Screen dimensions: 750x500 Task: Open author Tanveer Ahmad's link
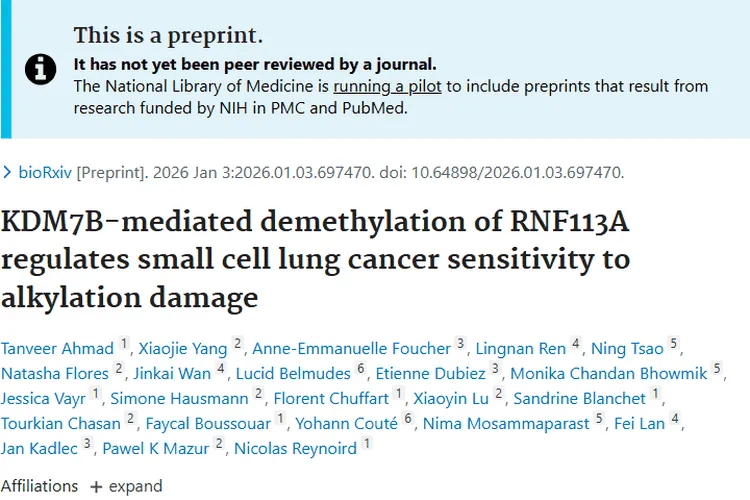tap(57, 348)
